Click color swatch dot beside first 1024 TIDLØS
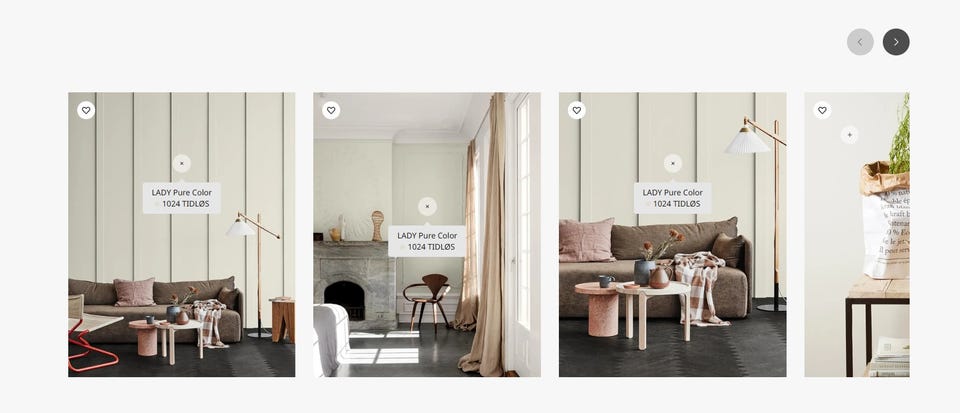 [157, 204]
